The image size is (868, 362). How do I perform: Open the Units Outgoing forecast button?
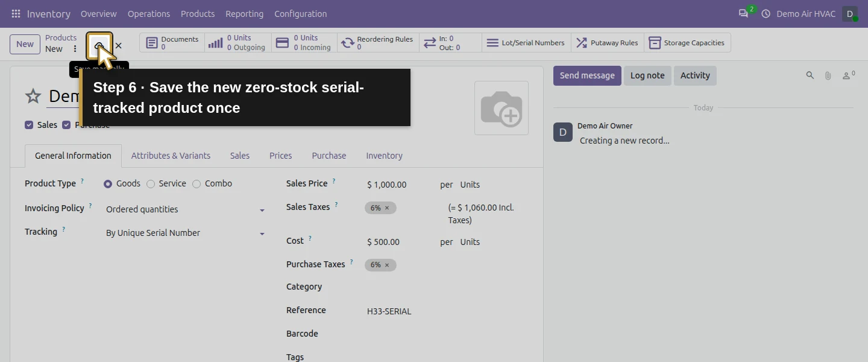[x=238, y=43]
